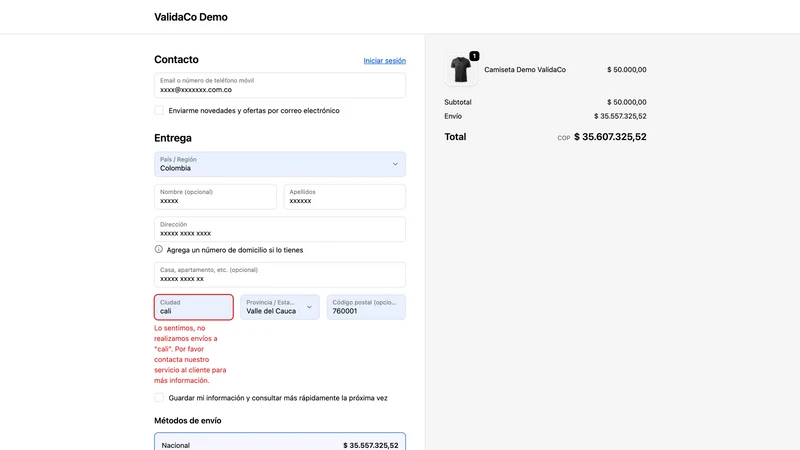Screen dimensions: 800x450
Task: Check Guardar mi información checkbox
Action: point(159,397)
